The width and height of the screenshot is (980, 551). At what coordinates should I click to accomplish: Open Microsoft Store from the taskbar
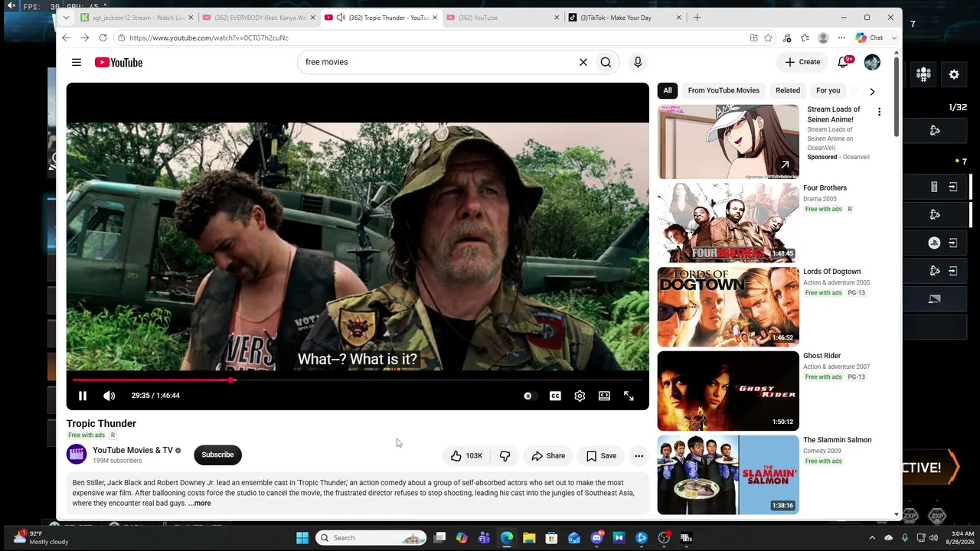(551, 538)
